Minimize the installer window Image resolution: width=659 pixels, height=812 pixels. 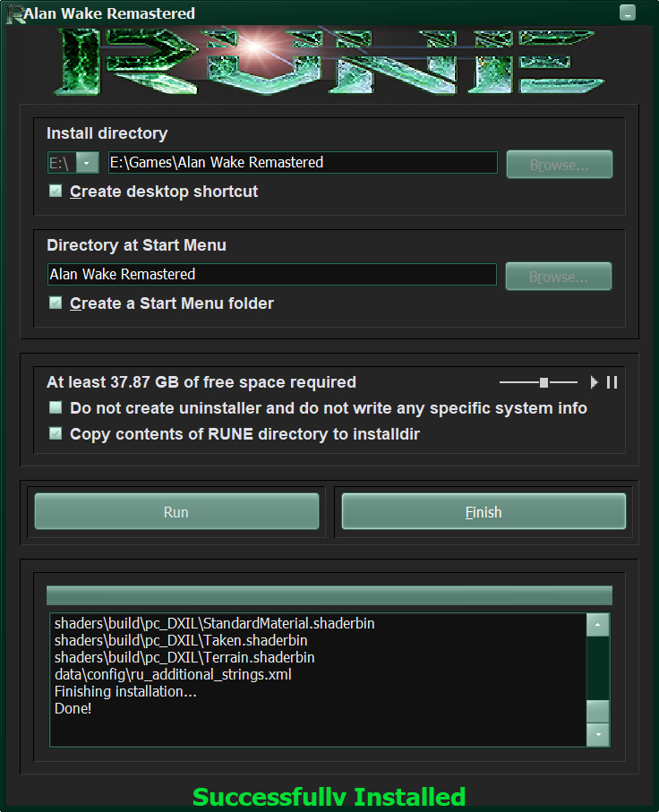[628, 13]
